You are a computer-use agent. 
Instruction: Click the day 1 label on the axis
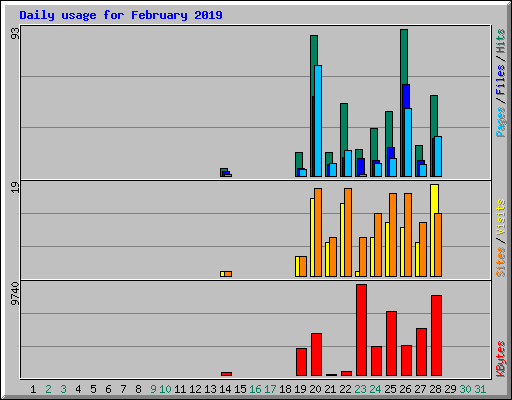click(33, 389)
